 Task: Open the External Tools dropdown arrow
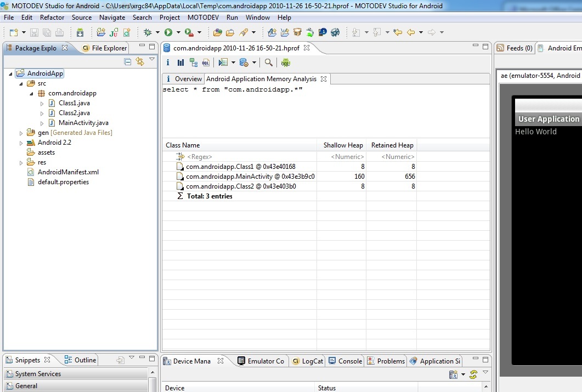coord(199,33)
